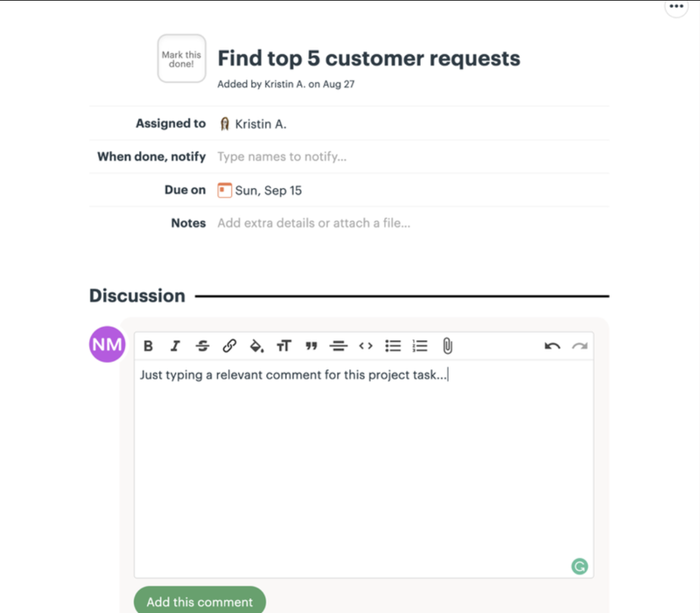Insert a link in the comment
Image resolution: width=700 pixels, height=613 pixels.
(x=229, y=345)
